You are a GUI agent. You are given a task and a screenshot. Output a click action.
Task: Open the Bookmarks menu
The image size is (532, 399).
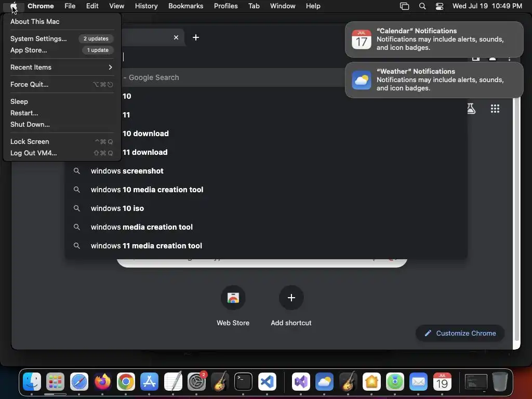tap(185, 6)
